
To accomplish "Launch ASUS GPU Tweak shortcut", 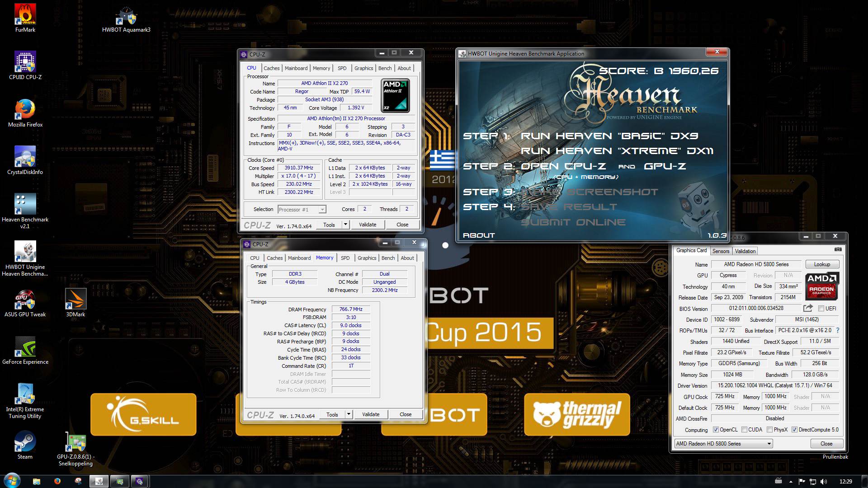I will point(25,303).
